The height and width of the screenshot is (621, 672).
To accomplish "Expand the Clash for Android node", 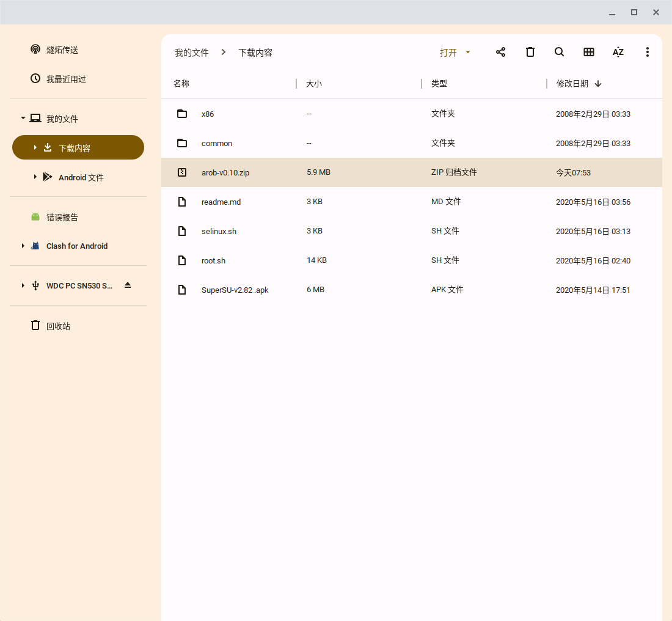I will coord(23,246).
